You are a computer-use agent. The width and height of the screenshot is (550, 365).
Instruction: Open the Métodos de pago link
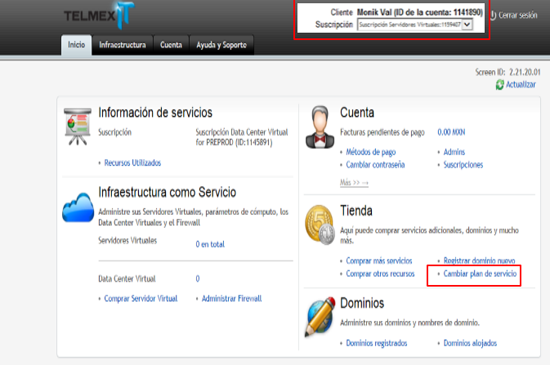[371, 152]
